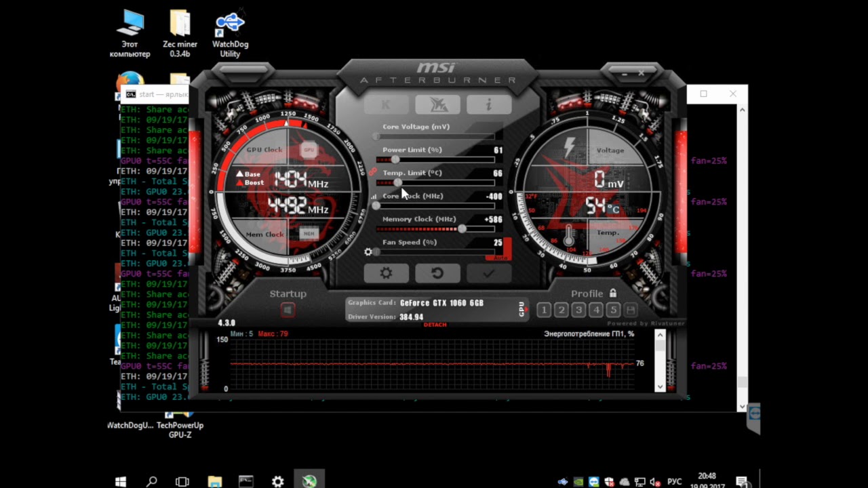Click graph scrollbar down arrow
Screen dimensions: 868x488
pyautogui.click(x=660, y=387)
